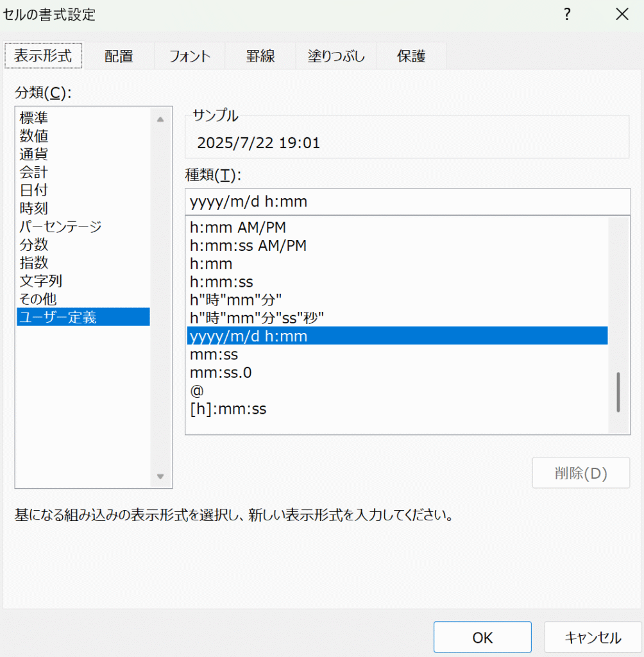The height and width of the screenshot is (657, 644).
Task: Click the category list scroll-down arrow
Action: [160, 477]
